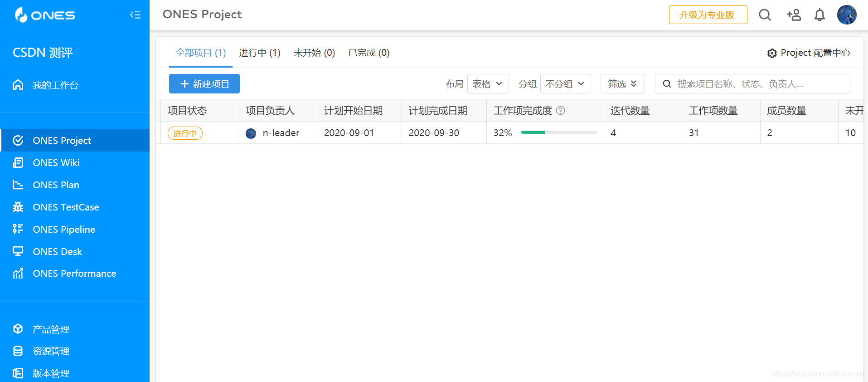The width and height of the screenshot is (868, 382).
Task: Switch to the 未开始 (0) tab
Action: (314, 53)
